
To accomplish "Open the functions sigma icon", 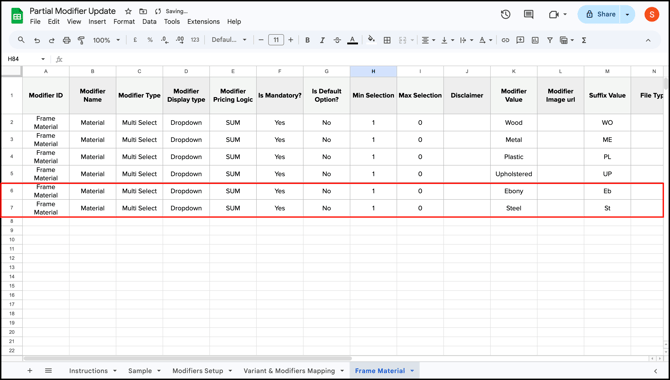I will coord(584,40).
